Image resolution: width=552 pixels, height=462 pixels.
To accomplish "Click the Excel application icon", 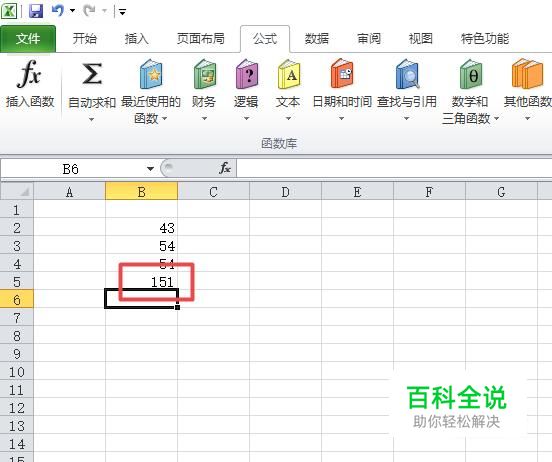I will pos(8,11).
